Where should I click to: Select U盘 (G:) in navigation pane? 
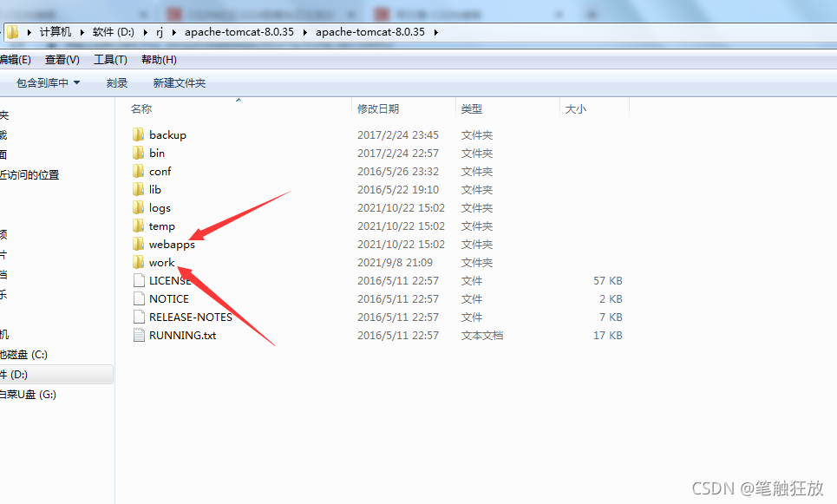point(29,394)
